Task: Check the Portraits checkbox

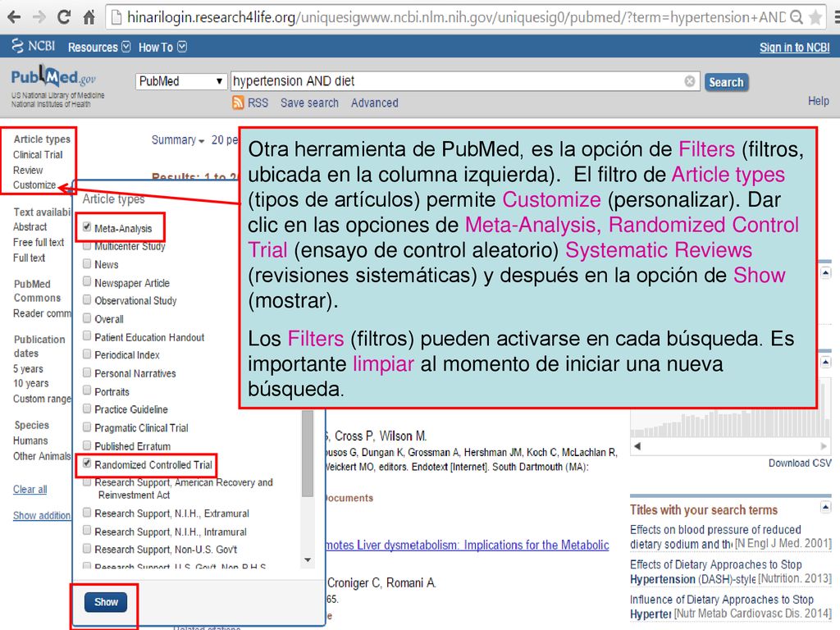Action: tap(87, 391)
